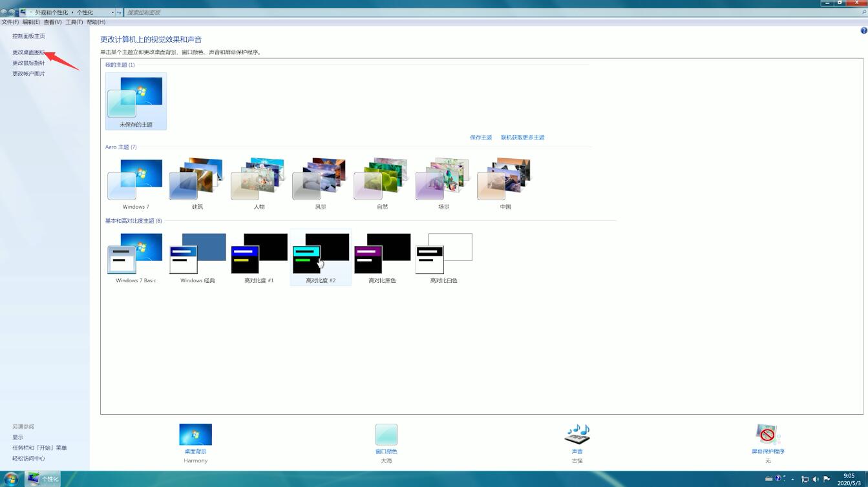Open the tray input method keyboard icon
The width and height of the screenshot is (868, 487).
coord(769,479)
